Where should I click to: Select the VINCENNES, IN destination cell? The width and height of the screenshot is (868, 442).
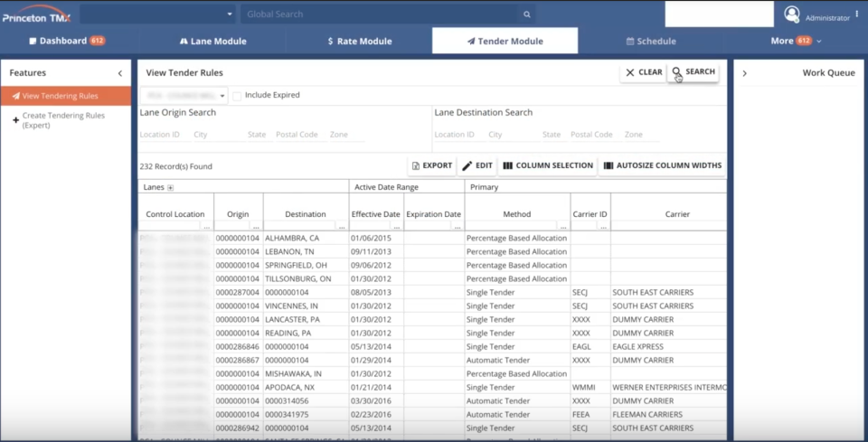(x=306, y=306)
